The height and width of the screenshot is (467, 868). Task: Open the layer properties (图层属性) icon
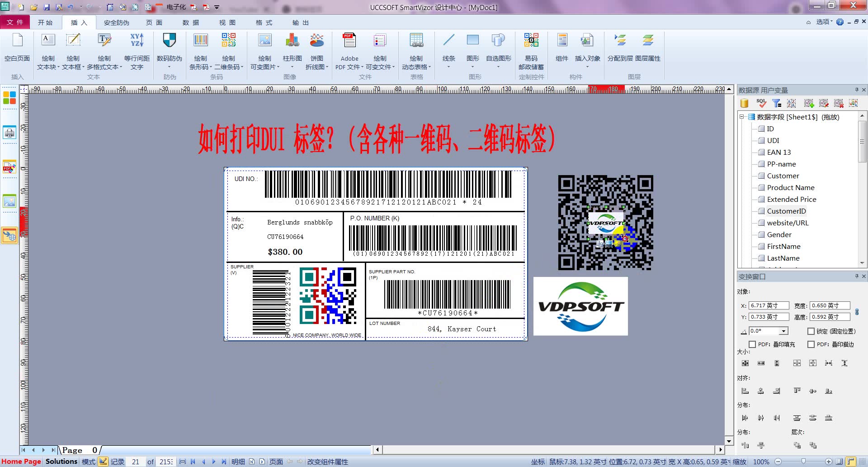tap(648, 47)
